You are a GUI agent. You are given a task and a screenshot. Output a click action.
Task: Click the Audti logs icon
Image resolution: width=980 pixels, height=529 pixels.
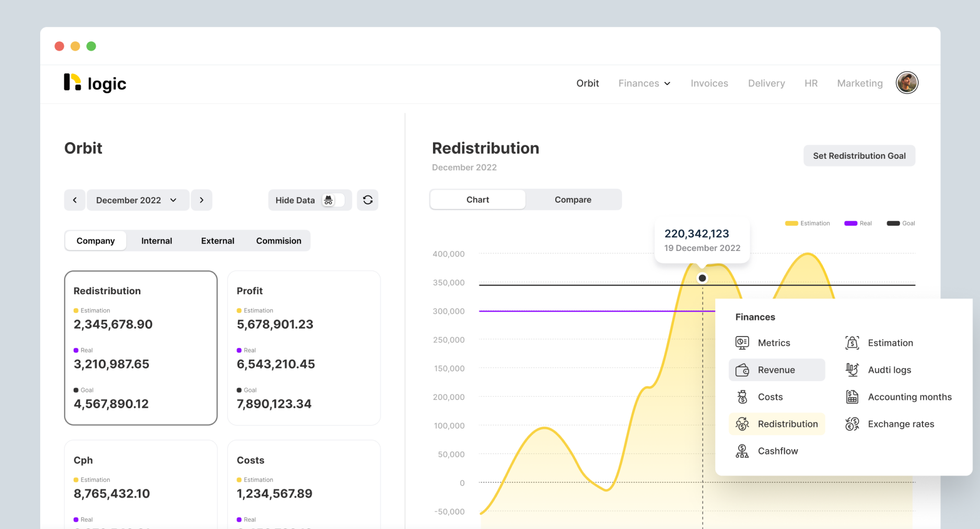pyautogui.click(x=852, y=370)
